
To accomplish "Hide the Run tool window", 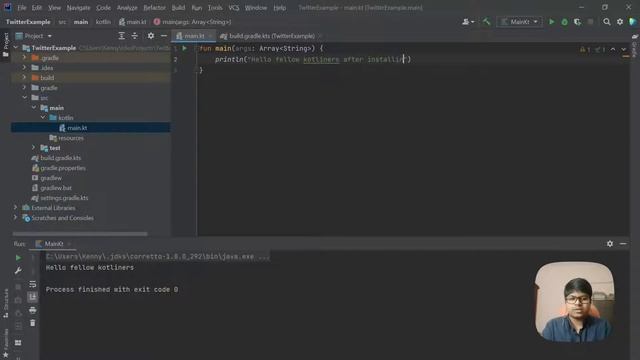I will pyautogui.click(x=623, y=244).
